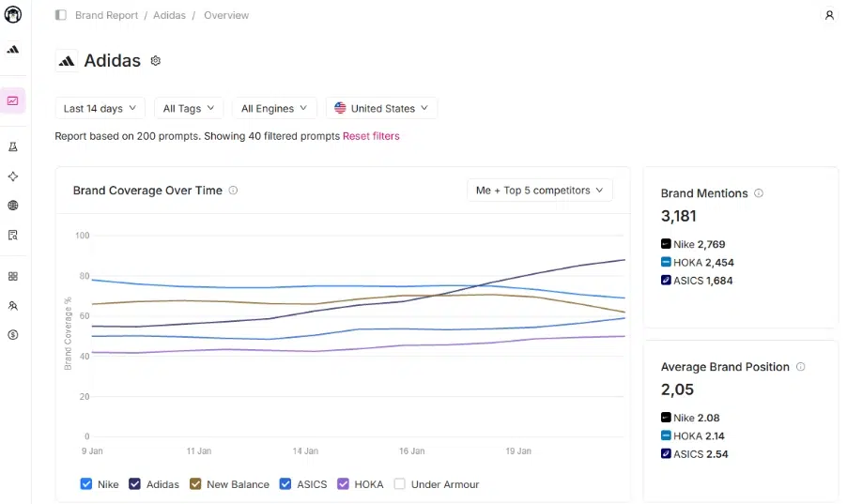Go to Brand Report breadcrumb
847x504 pixels.
tap(106, 15)
